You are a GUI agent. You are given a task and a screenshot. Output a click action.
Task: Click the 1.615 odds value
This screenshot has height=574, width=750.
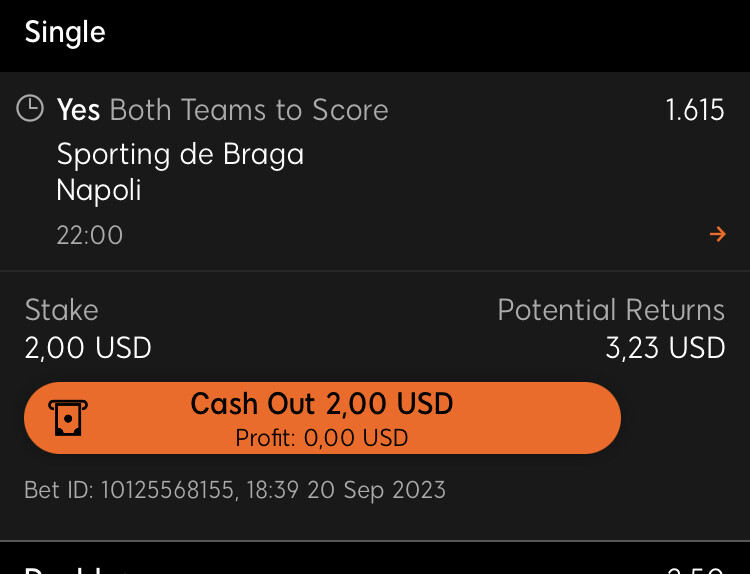click(x=695, y=110)
